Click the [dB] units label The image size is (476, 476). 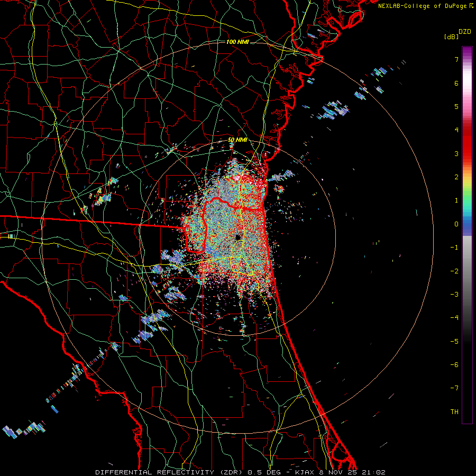(x=452, y=36)
